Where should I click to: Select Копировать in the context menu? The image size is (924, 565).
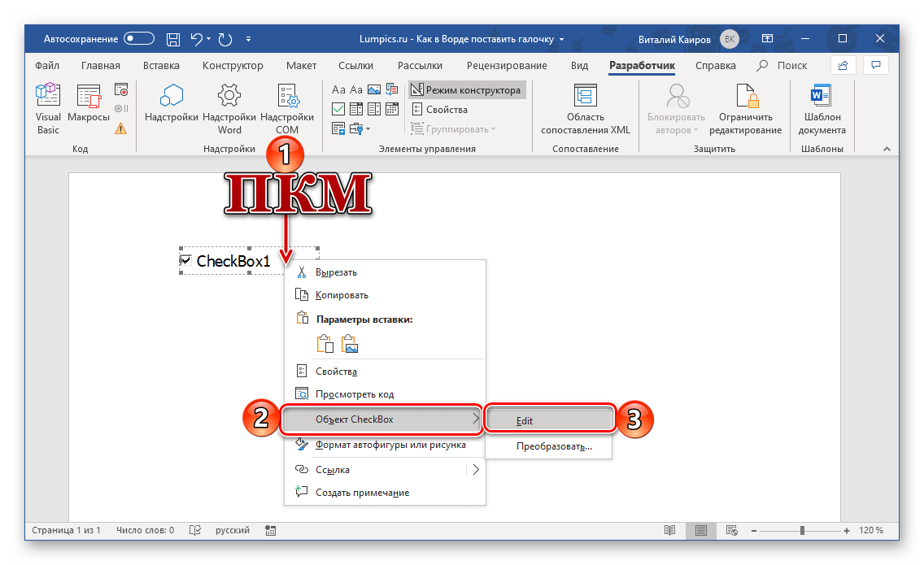[x=385, y=295]
